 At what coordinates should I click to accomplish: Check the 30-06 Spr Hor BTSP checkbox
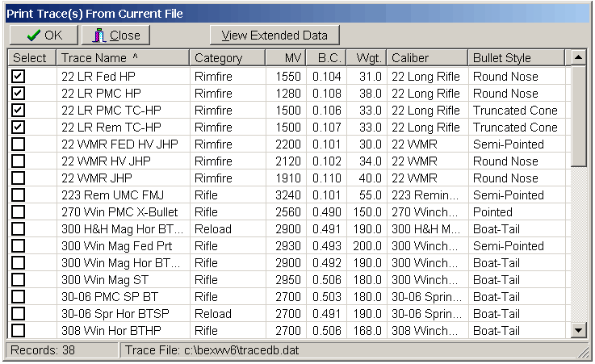[18, 314]
